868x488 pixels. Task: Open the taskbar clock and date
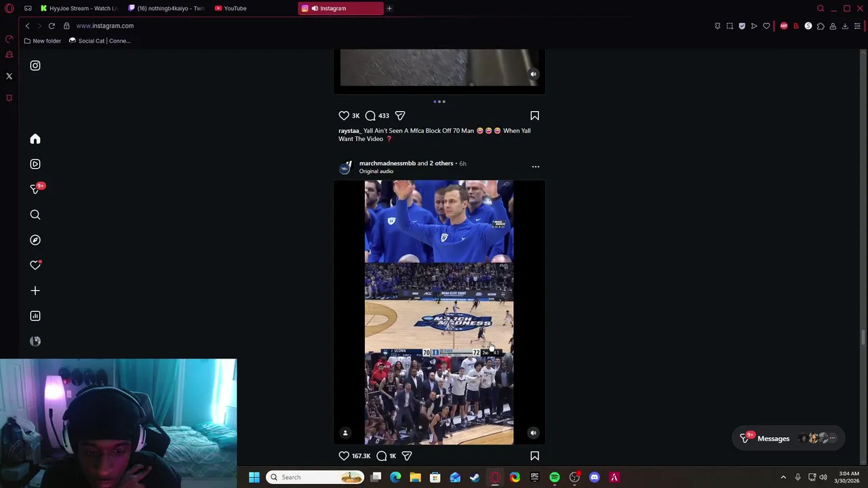tap(848, 477)
